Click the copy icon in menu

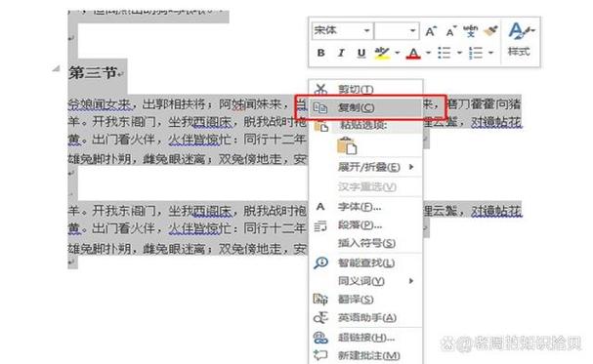point(320,107)
